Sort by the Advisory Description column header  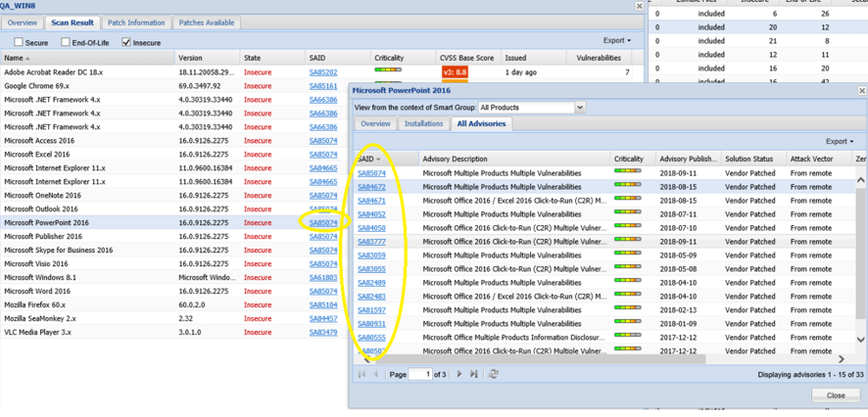pyautogui.click(x=514, y=160)
